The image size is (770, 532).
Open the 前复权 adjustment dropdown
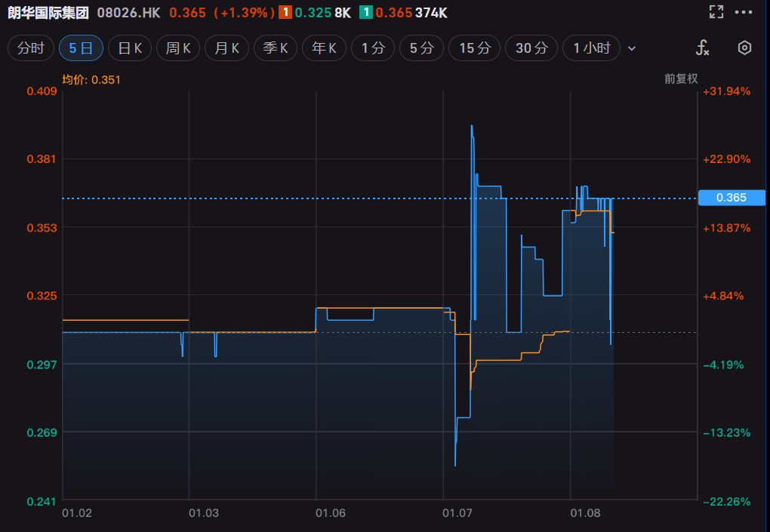[x=680, y=78]
